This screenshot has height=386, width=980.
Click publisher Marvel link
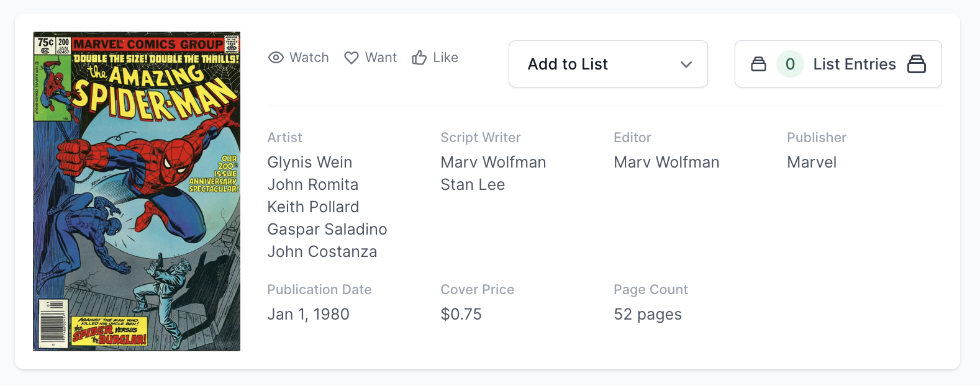click(811, 163)
